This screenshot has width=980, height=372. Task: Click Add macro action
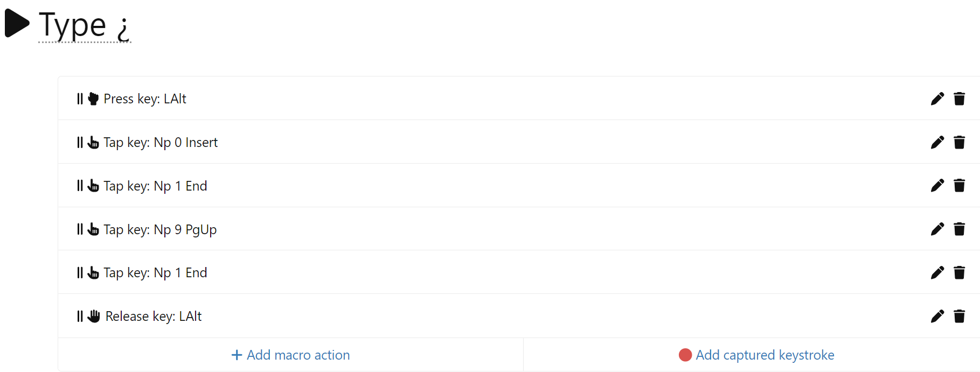(290, 355)
